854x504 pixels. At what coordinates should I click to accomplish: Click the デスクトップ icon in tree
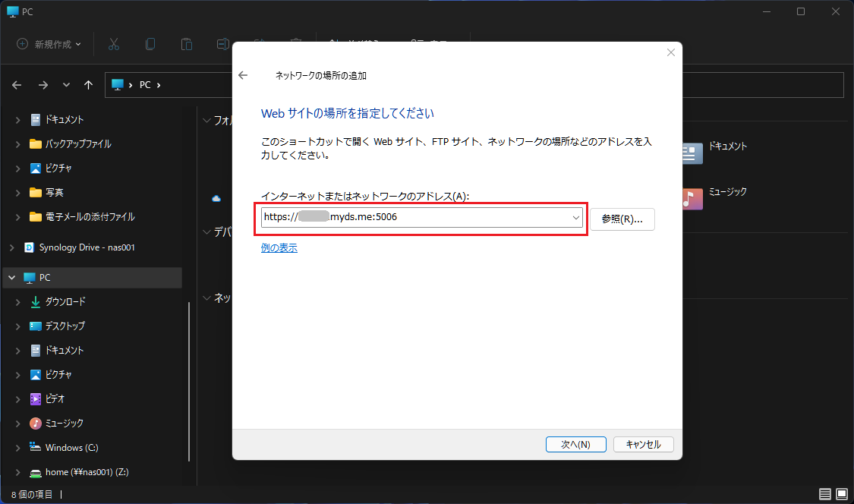click(x=36, y=326)
